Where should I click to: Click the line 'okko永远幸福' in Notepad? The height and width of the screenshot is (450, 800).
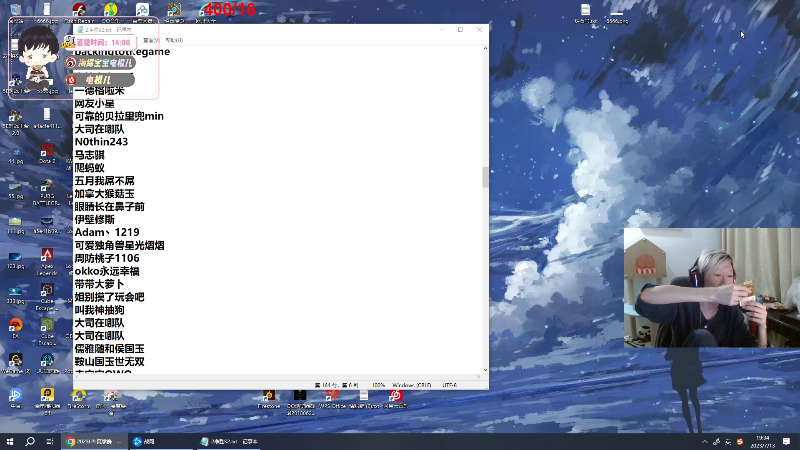[107, 271]
